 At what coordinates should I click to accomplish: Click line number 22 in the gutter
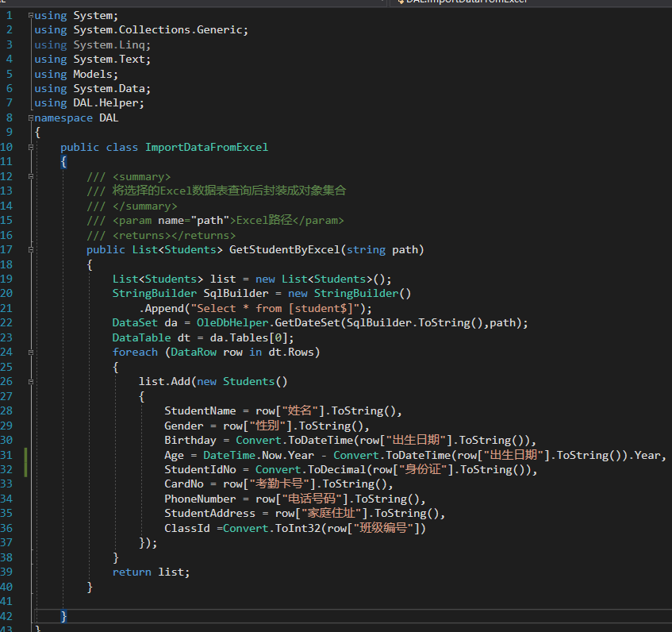[6, 322]
